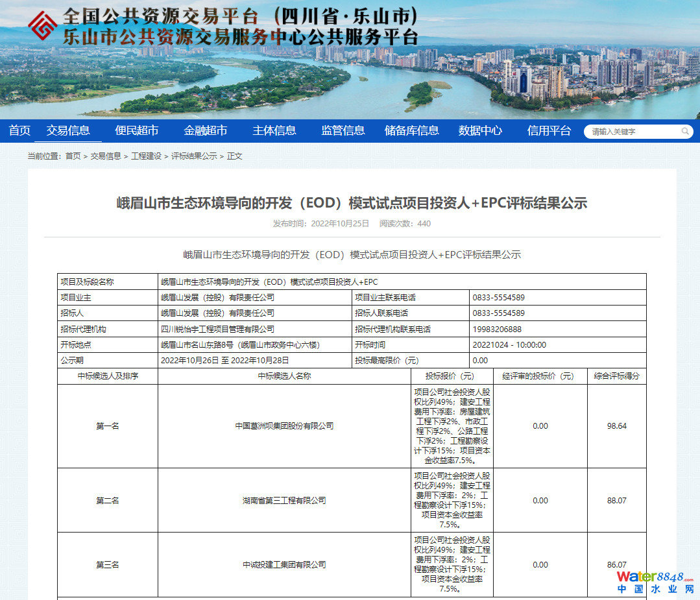This screenshot has height=600, width=700.
Task: Click the read count 阅读次数：440
Action: (x=405, y=224)
